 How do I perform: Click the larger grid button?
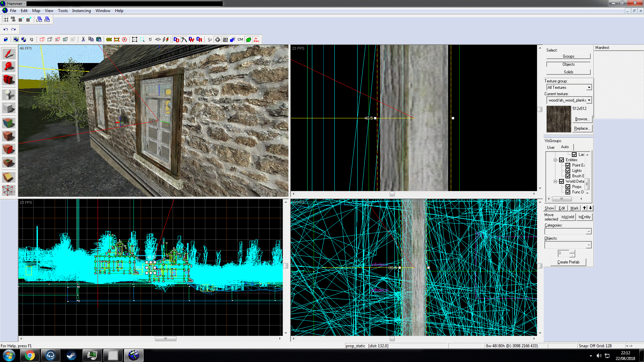[28, 19]
